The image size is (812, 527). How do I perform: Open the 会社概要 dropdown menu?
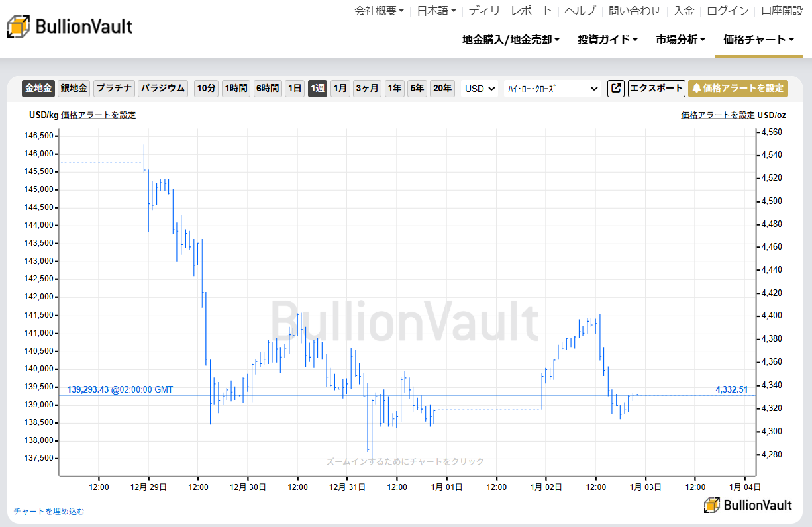(379, 11)
